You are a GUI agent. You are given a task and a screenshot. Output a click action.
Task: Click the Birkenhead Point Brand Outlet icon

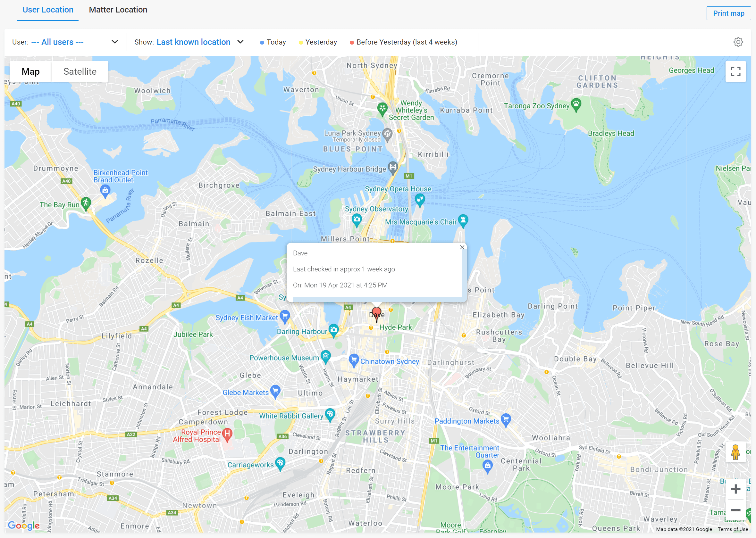105,191
